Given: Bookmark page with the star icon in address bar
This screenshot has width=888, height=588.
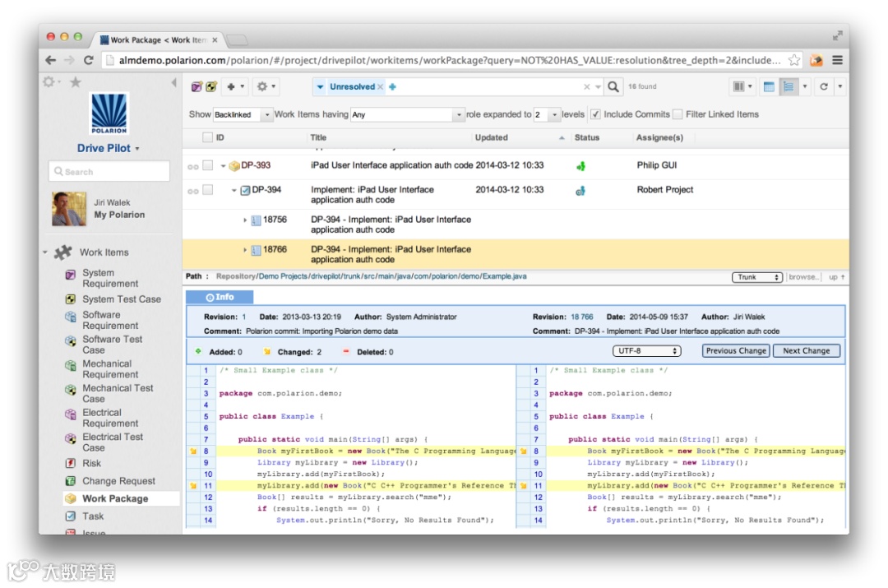Looking at the screenshot, I should click(794, 60).
